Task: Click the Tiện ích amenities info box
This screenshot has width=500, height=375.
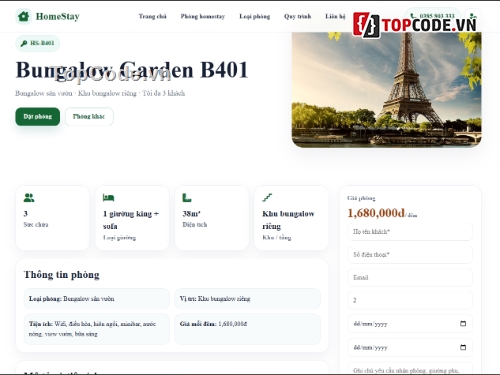Action: click(97, 329)
